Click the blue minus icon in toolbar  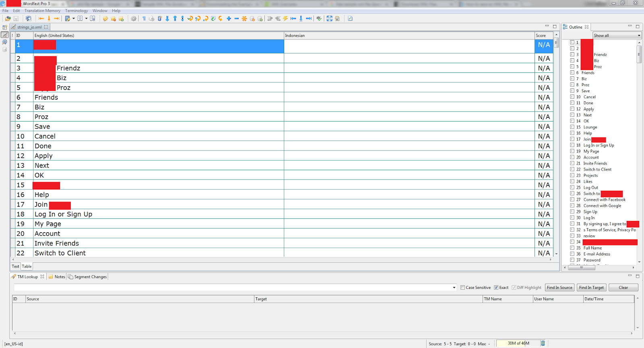pos(237,19)
